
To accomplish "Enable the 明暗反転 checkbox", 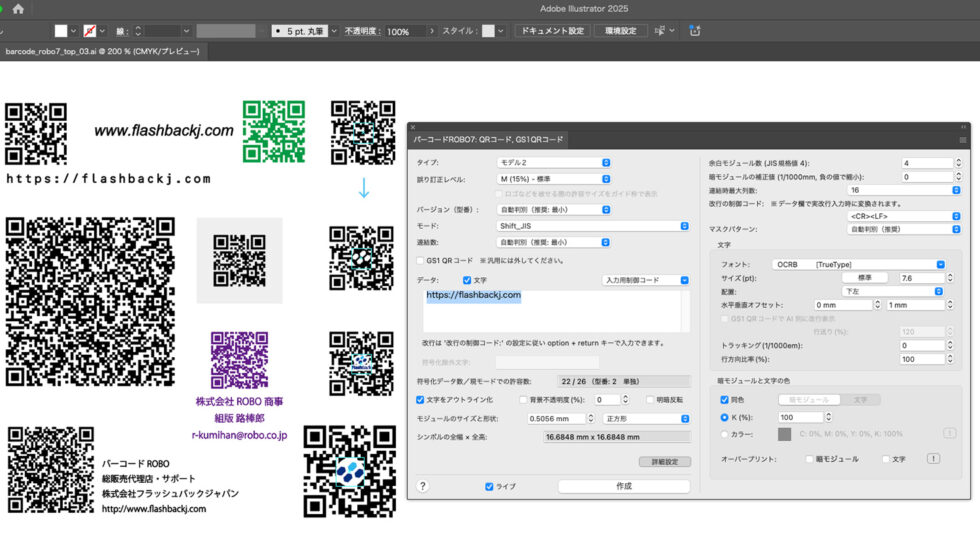I will (x=650, y=399).
